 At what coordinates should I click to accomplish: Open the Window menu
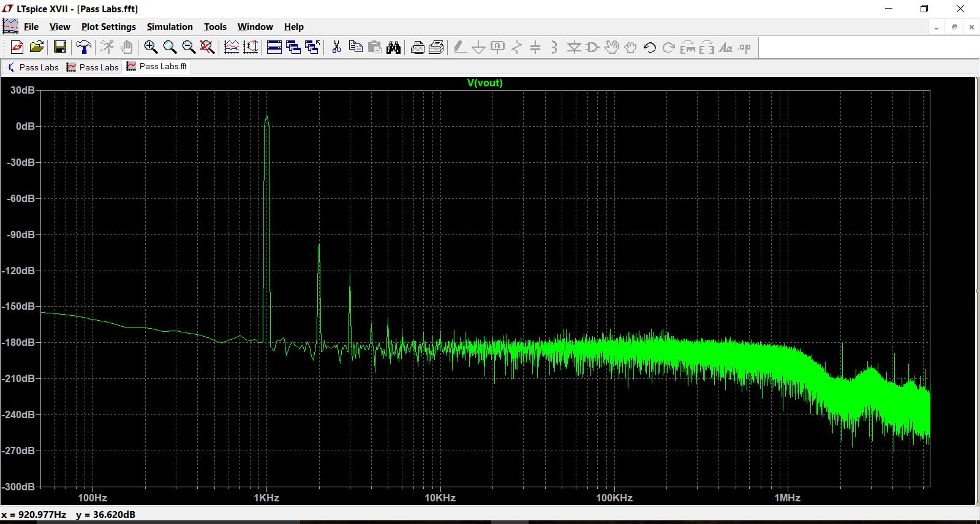(x=255, y=27)
